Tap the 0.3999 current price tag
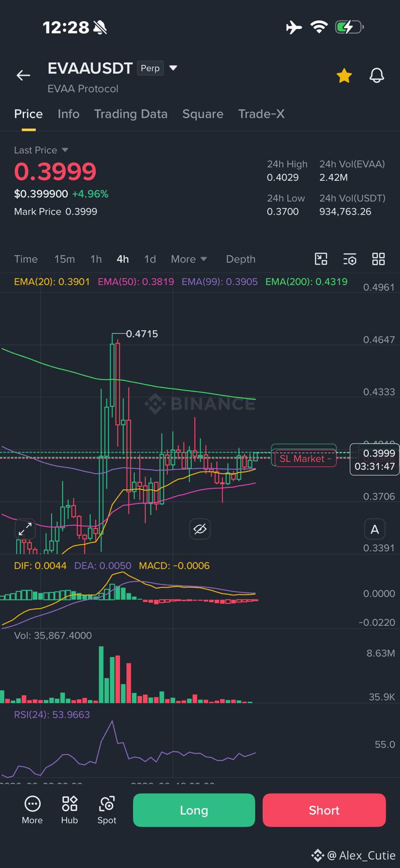Viewport: 400px width, 868px height. pos(374,459)
